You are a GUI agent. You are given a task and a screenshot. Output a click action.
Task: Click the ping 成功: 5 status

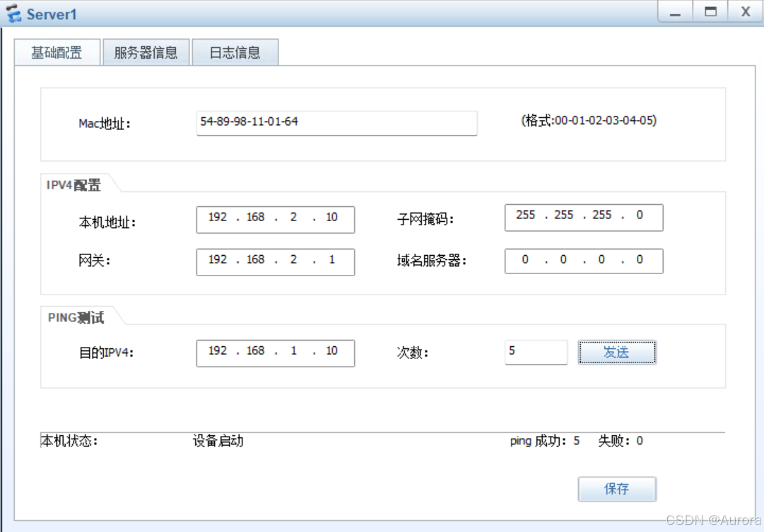(x=545, y=441)
